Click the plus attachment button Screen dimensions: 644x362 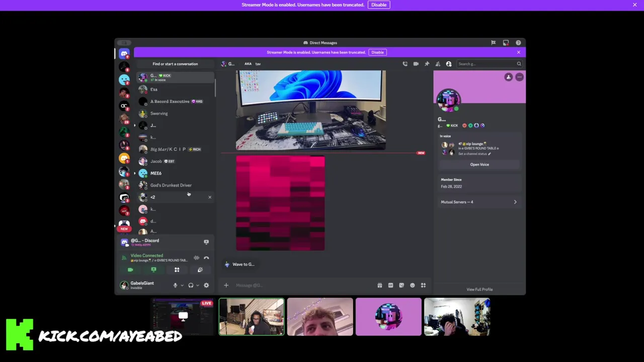point(226,286)
